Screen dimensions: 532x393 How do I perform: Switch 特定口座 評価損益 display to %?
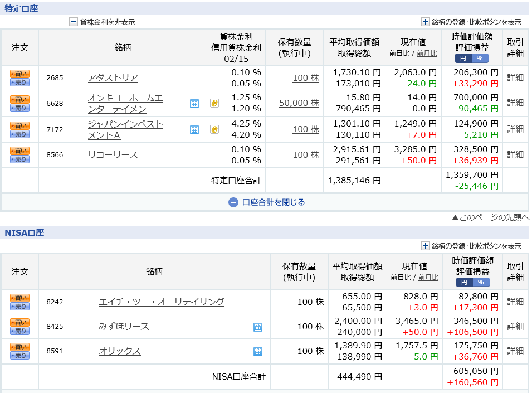click(480, 59)
